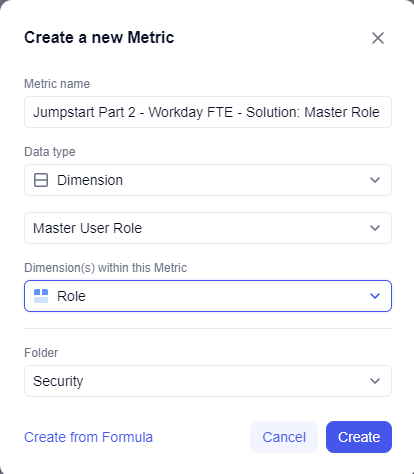Expand the Data type dropdown chevron
This screenshot has width=414, height=474.
point(375,180)
